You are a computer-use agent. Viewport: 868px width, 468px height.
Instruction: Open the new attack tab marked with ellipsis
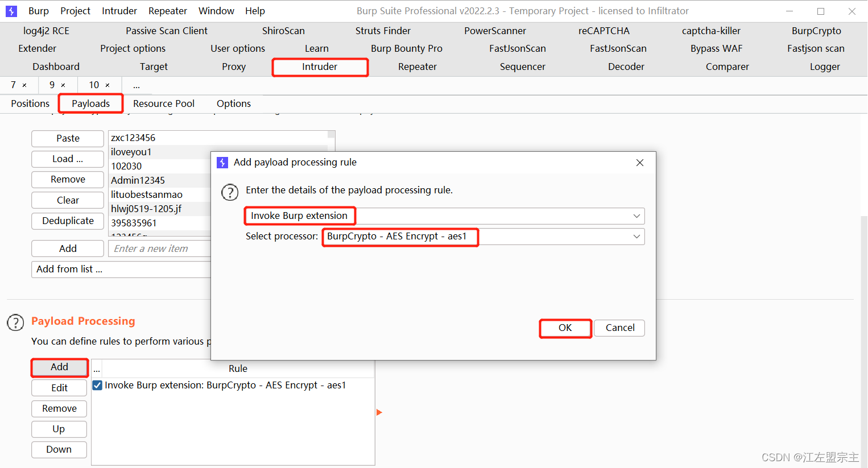click(137, 85)
